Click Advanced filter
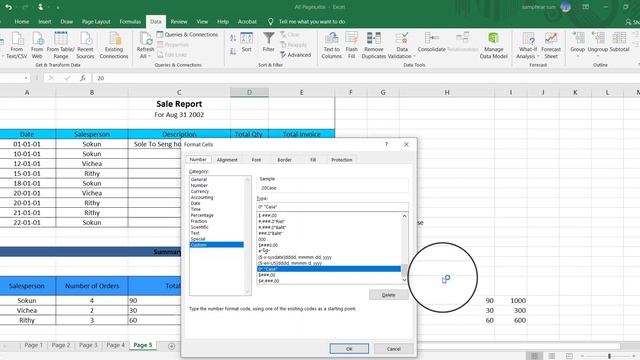Screen dimensions: 640x360 tap(296, 55)
